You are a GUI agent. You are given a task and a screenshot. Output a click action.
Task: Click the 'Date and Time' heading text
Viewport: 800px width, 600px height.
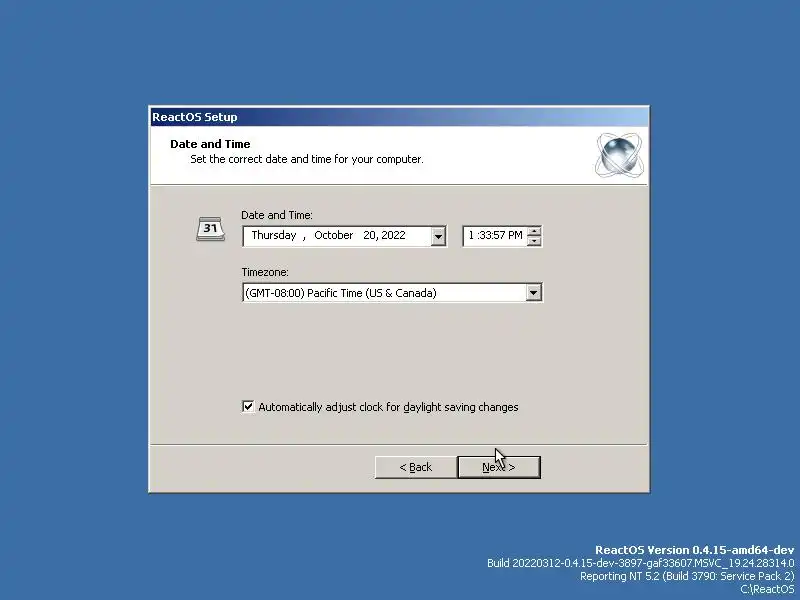[210, 144]
